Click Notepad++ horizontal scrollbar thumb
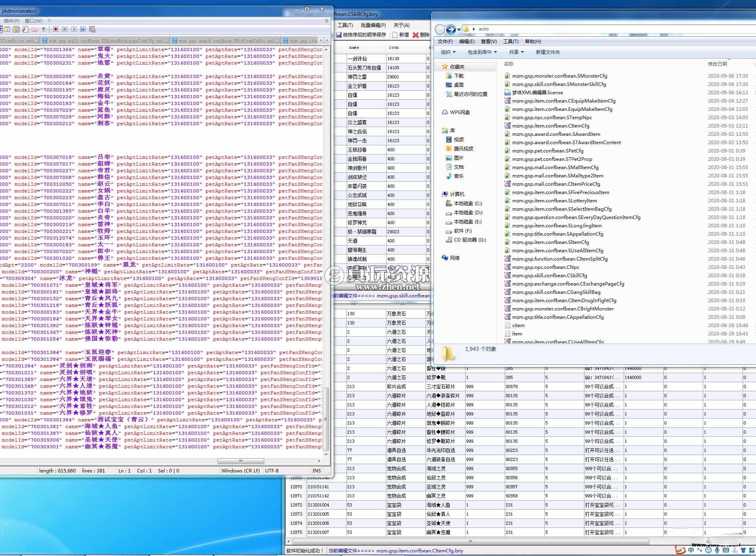This screenshot has width=756, height=556. pyautogui.click(x=241, y=461)
